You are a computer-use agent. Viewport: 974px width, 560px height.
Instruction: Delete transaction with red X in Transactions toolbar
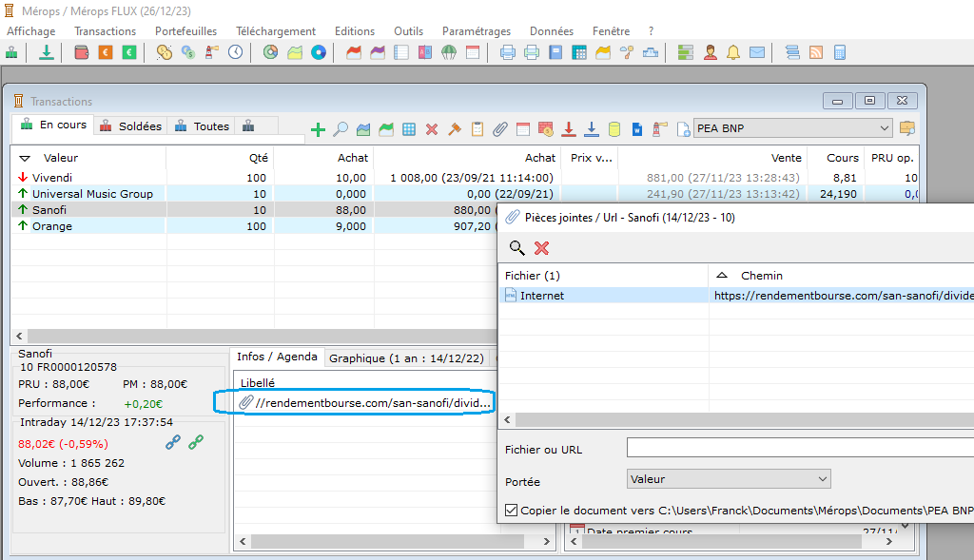(432, 129)
